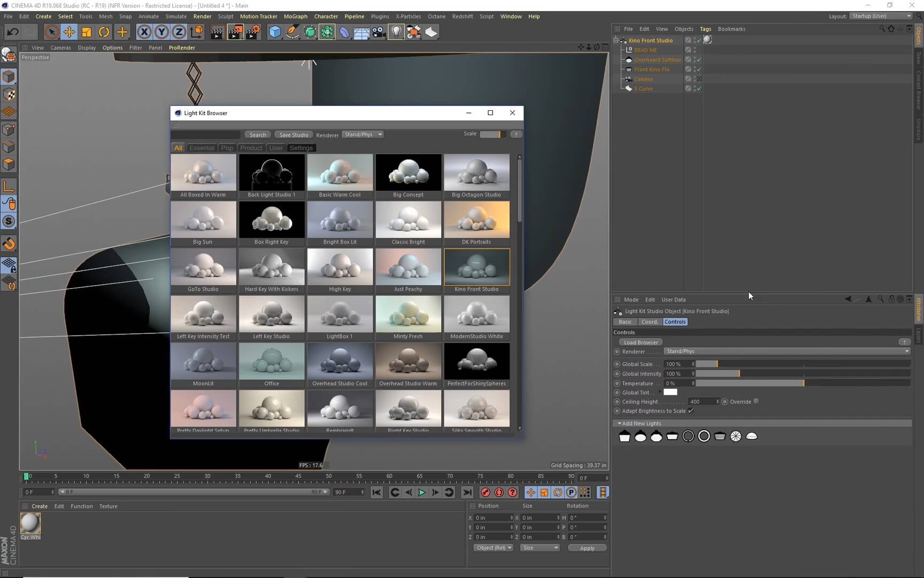Open the Global Tint color swatch
This screenshot has height=578, width=924.
click(x=671, y=392)
